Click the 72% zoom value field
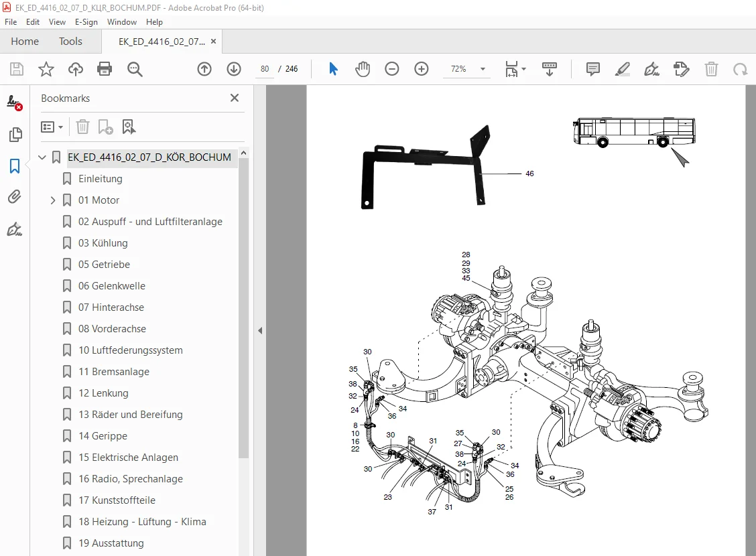 [x=458, y=69]
